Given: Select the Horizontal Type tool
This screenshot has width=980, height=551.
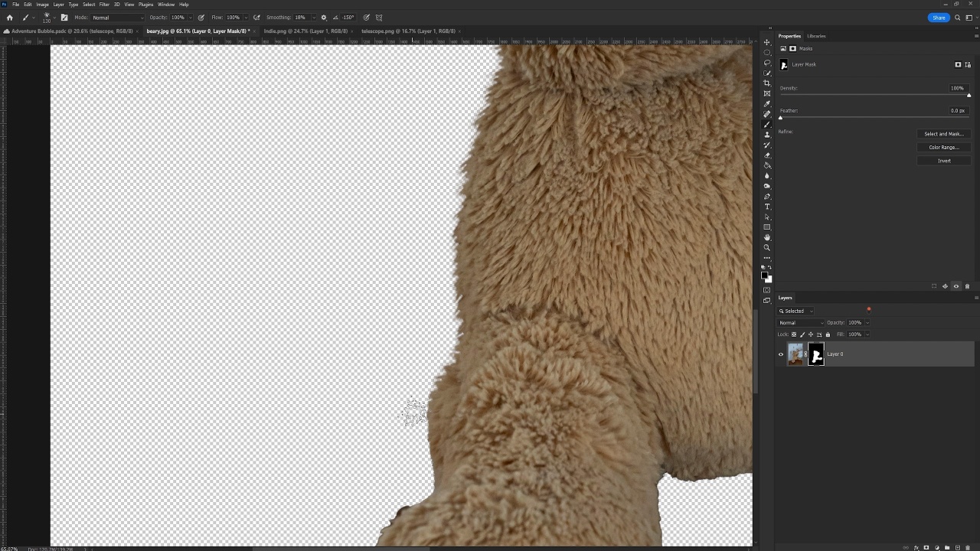Looking at the screenshot, I should coord(767,207).
